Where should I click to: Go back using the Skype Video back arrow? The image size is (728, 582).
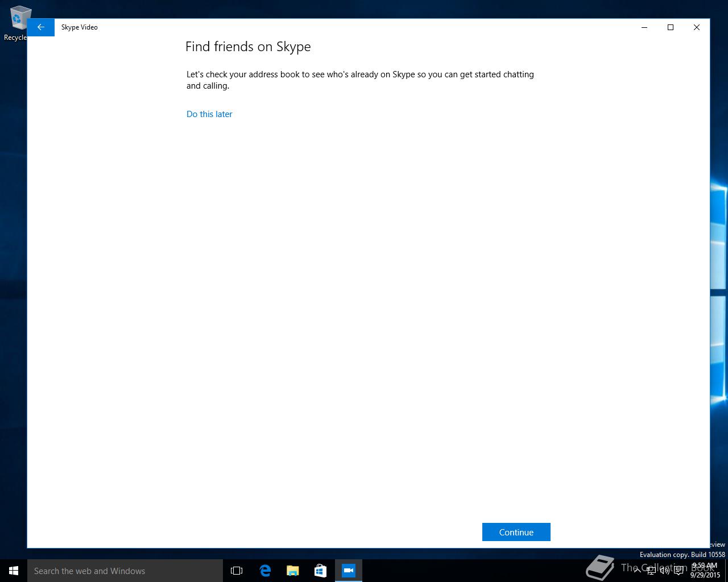coord(41,27)
